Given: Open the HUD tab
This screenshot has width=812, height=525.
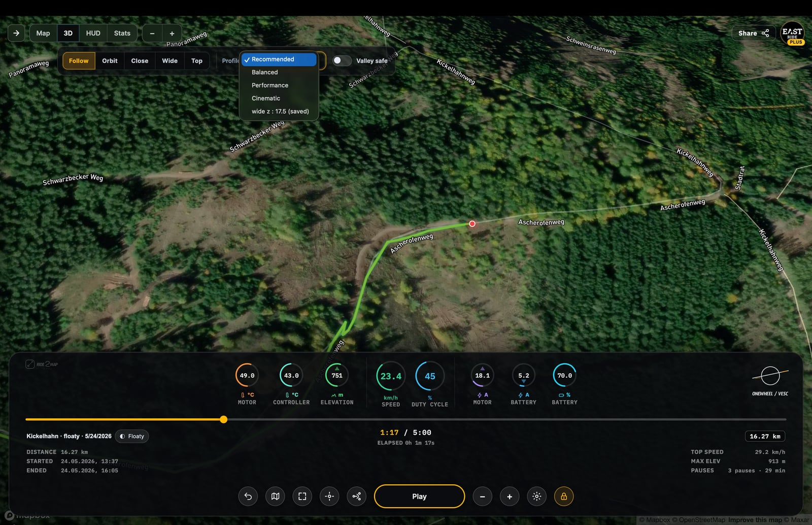Looking at the screenshot, I should [93, 33].
